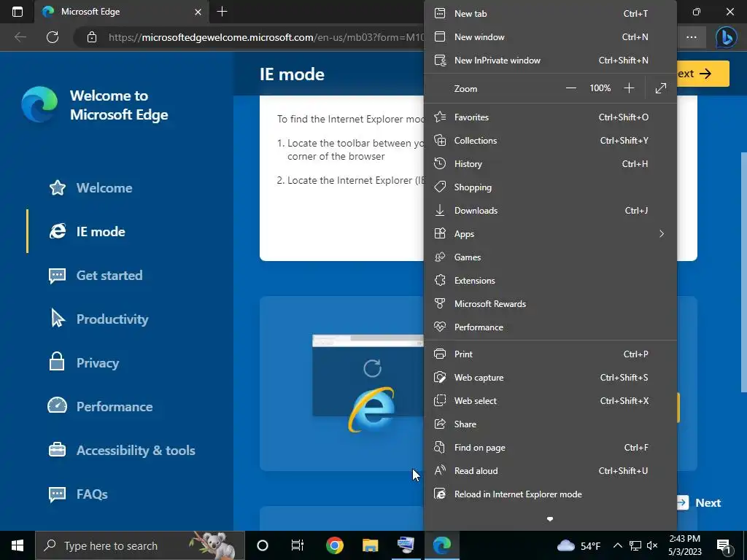Open the notification center icon
This screenshot has width=747, height=560.
point(723,545)
